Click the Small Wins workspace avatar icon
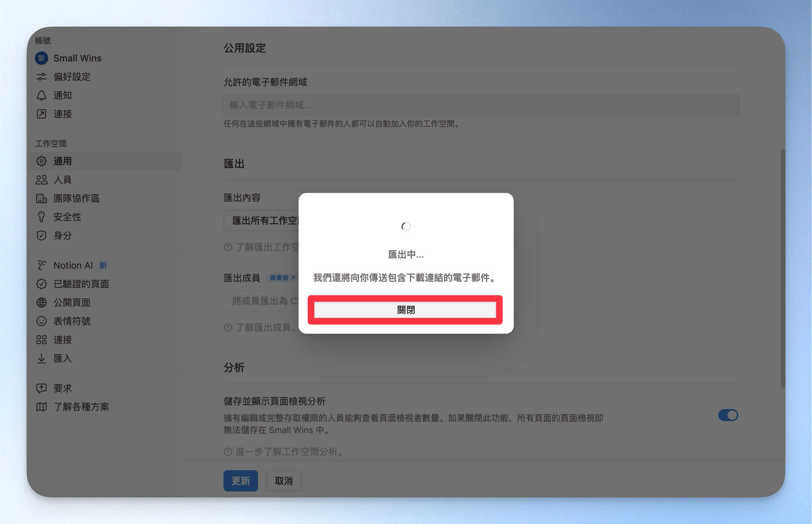 point(41,58)
